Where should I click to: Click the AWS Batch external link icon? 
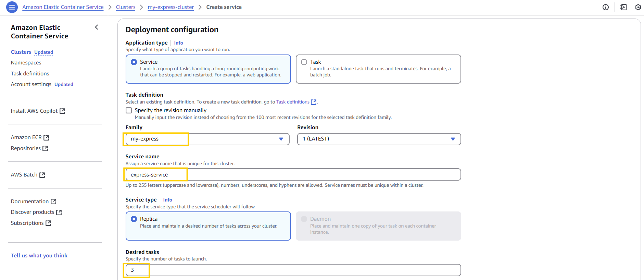tap(42, 175)
